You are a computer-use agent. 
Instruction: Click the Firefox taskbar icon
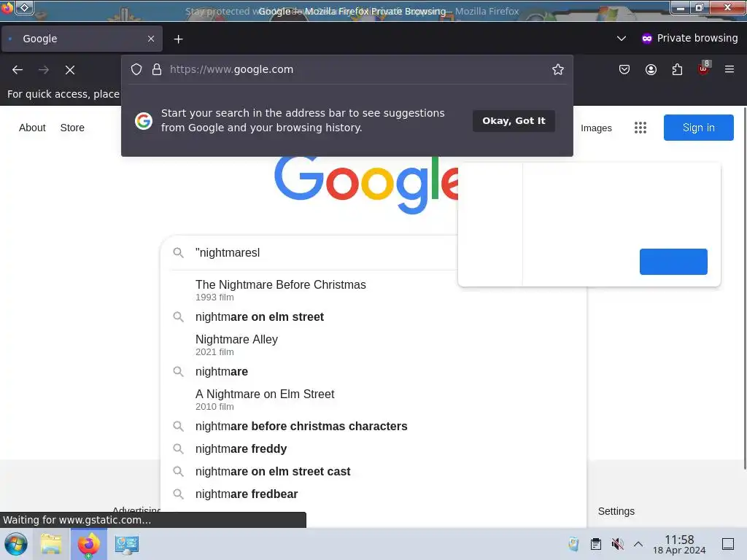tap(88, 544)
